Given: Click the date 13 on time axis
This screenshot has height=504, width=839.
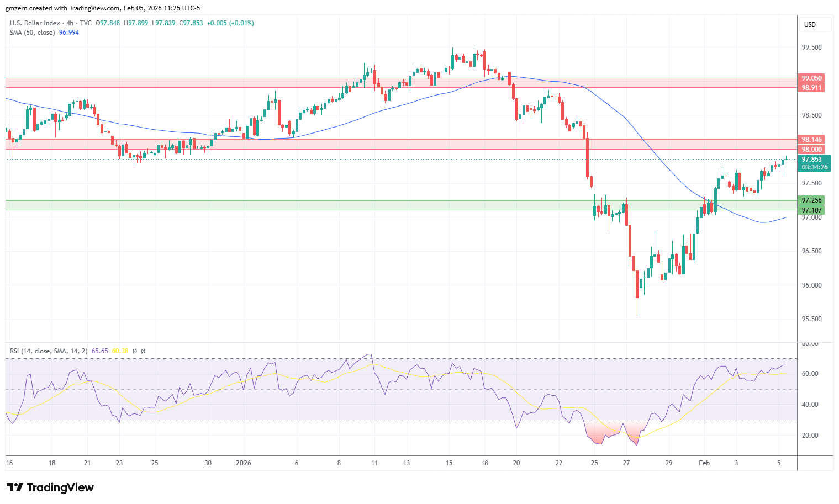Looking at the screenshot, I should click(x=407, y=463).
